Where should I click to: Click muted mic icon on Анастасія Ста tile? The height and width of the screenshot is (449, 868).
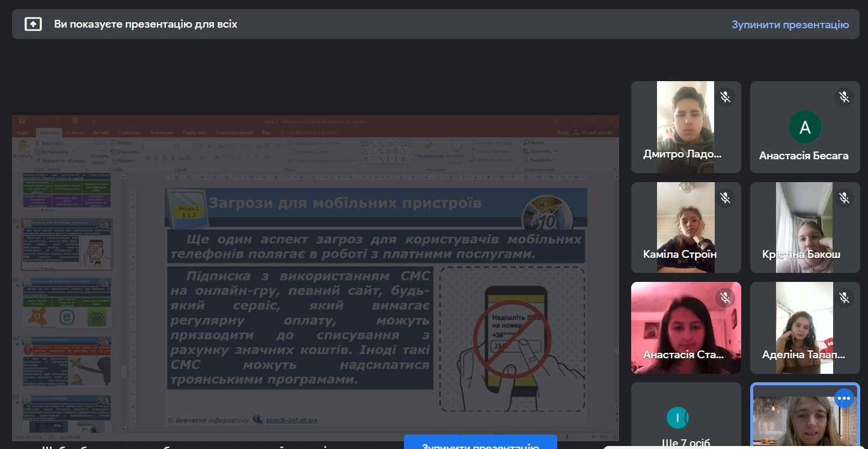point(725,298)
